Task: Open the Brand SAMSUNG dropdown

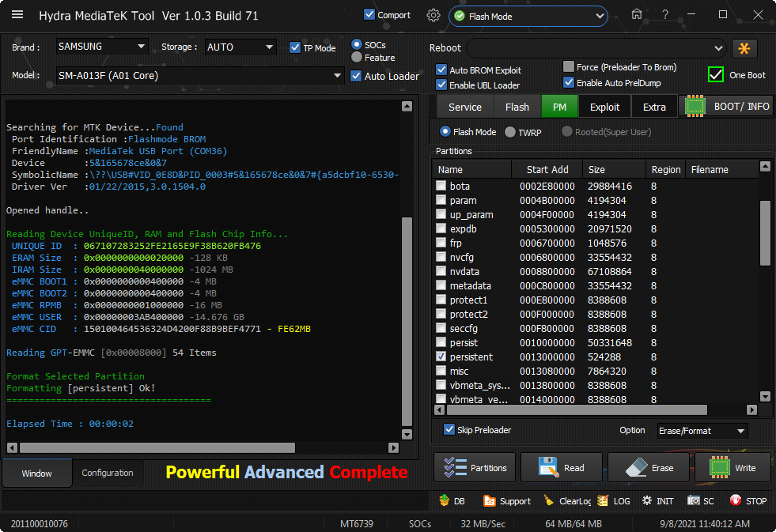Action: pos(101,47)
